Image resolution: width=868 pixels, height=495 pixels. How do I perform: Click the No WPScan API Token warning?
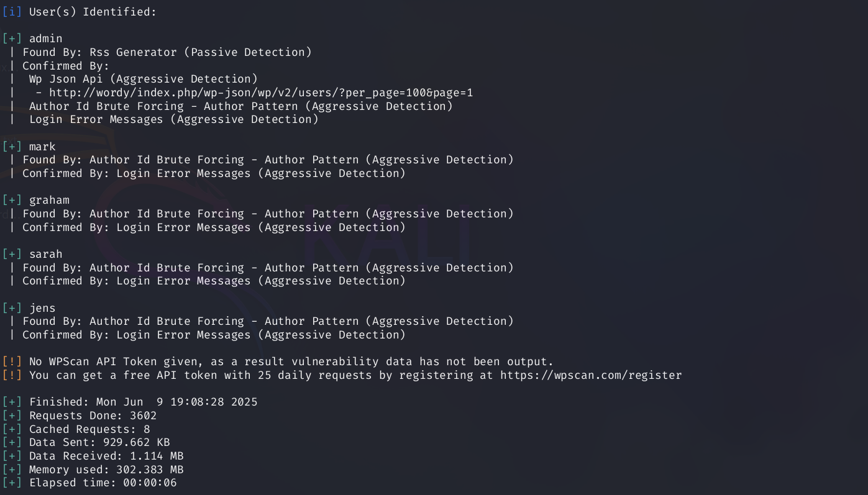click(x=291, y=361)
